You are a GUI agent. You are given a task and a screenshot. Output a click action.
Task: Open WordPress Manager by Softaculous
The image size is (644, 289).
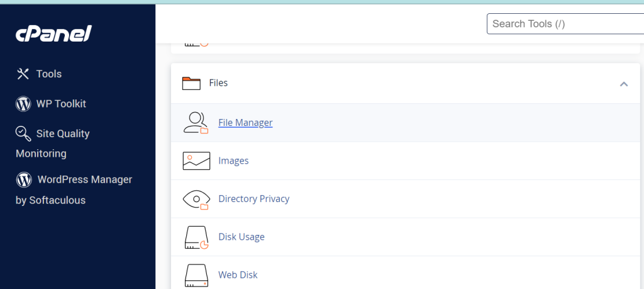tap(74, 190)
